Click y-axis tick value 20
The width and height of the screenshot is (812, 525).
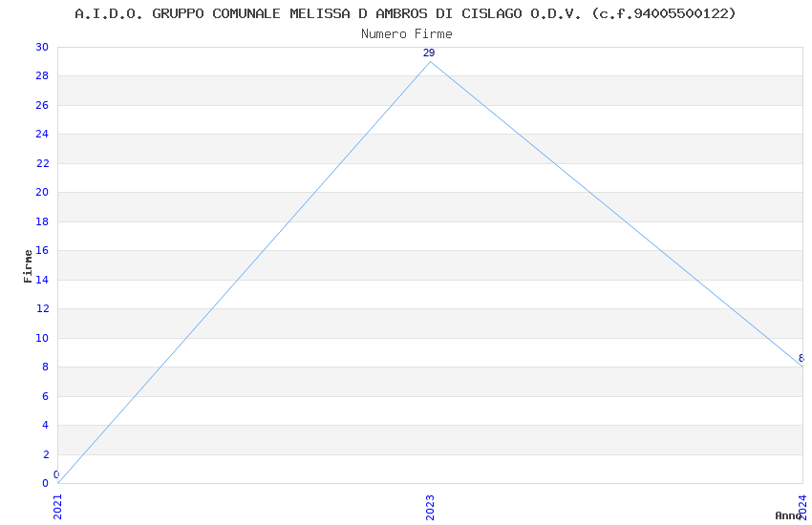(x=42, y=193)
